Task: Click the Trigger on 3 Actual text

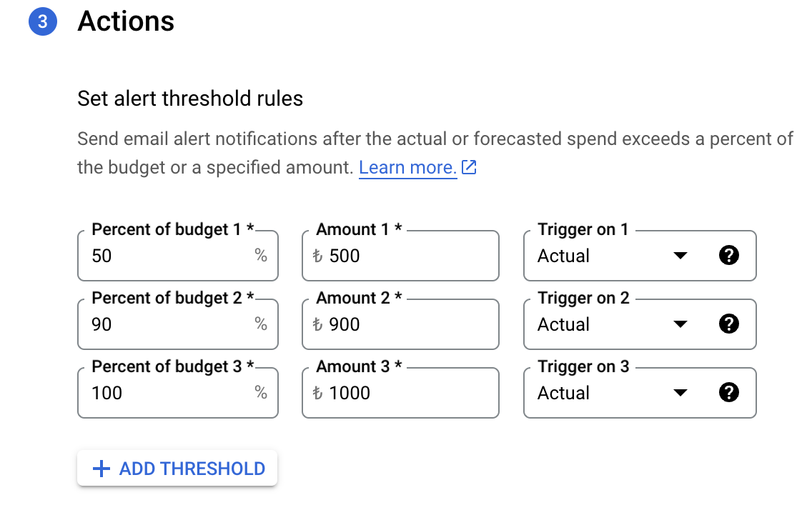Action: coord(563,393)
